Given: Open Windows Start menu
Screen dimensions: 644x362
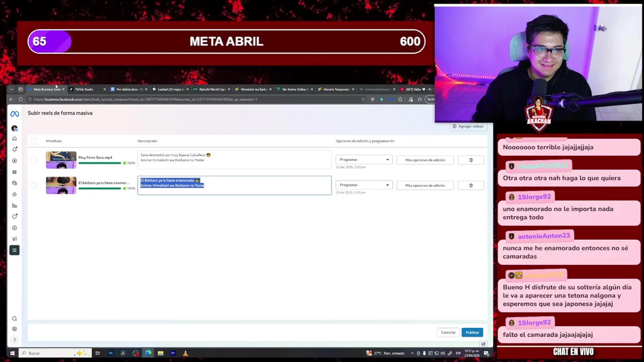Looking at the screenshot, I should coord(12,353).
